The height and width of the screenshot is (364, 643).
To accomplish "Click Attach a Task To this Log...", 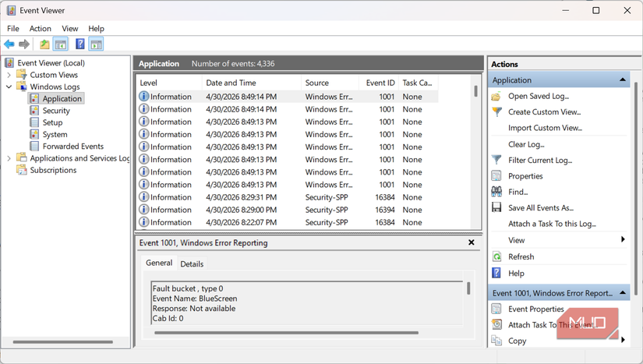I will [x=552, y=224].
